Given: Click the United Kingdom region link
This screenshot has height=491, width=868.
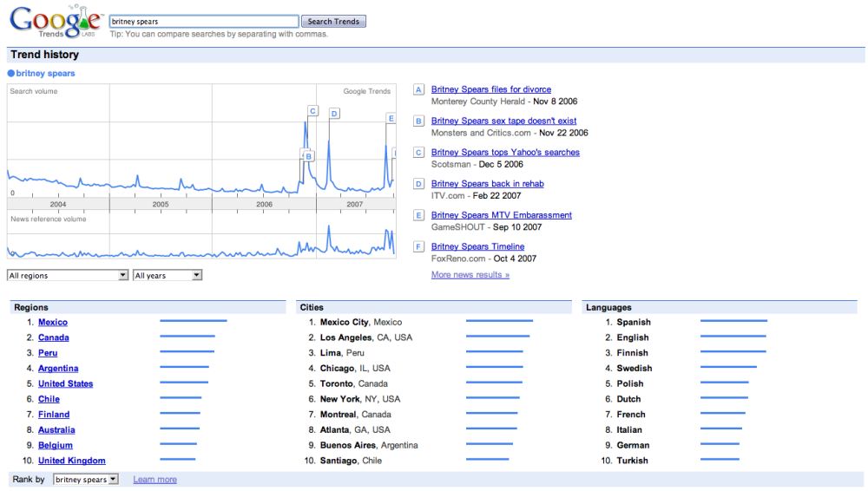Looking at the screenshot, I should tap(71, 461).
